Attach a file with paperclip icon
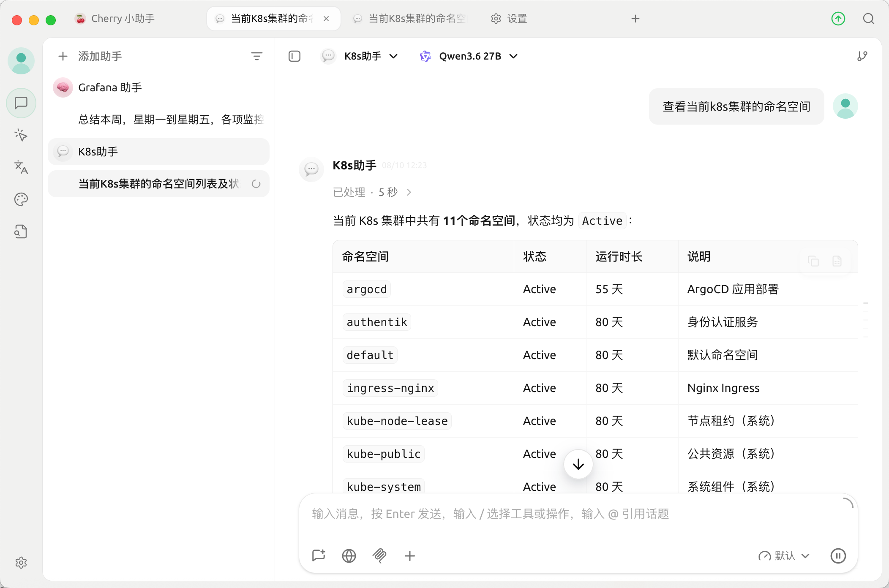Viewport: 889px width, 588px height. coord(379,555)
